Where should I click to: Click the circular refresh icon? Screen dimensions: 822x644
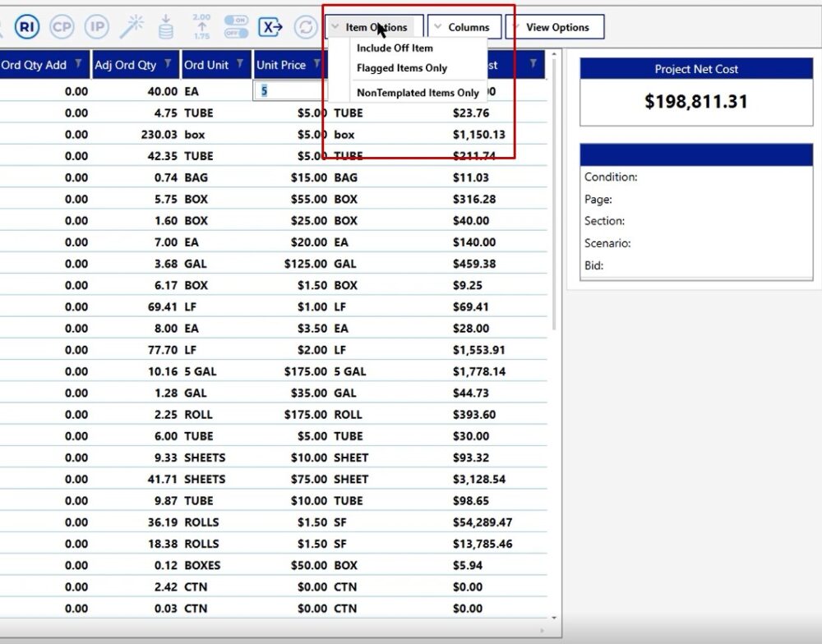305,27
